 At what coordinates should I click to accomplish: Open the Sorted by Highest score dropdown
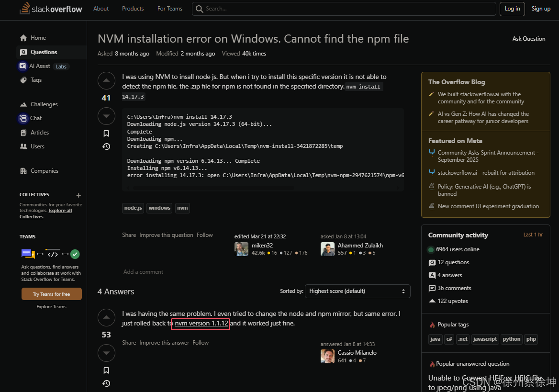point(358,291)
